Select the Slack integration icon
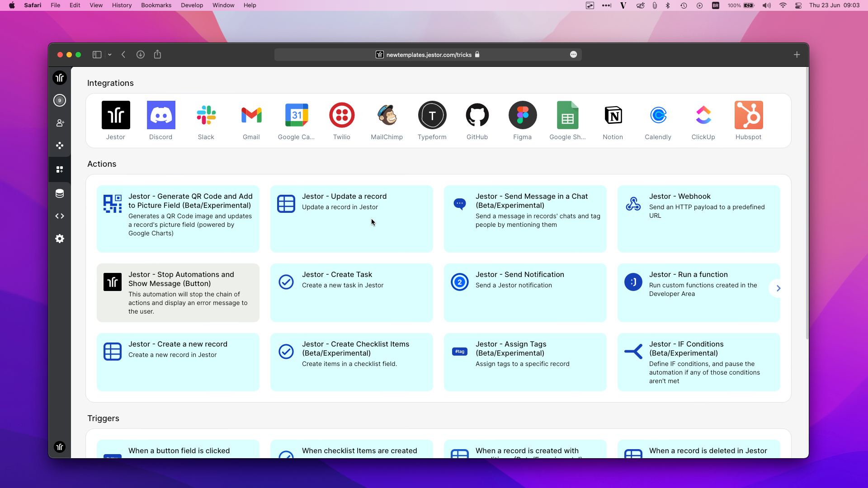 [206, 115]
